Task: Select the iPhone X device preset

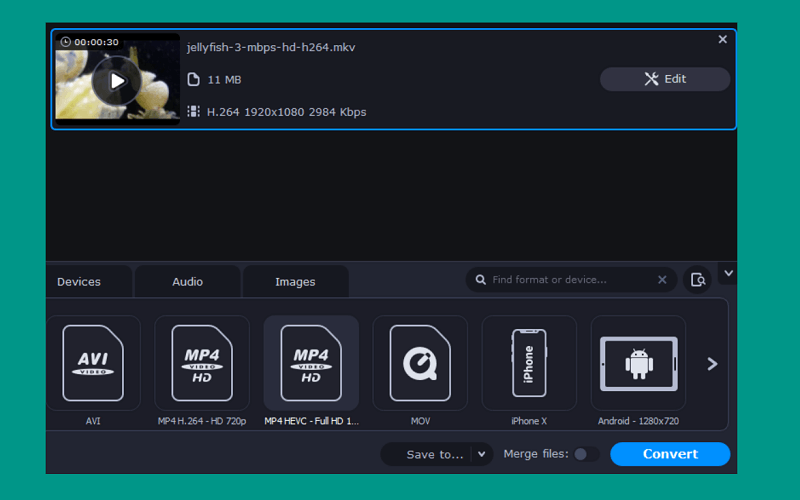Action: (529, 363)
